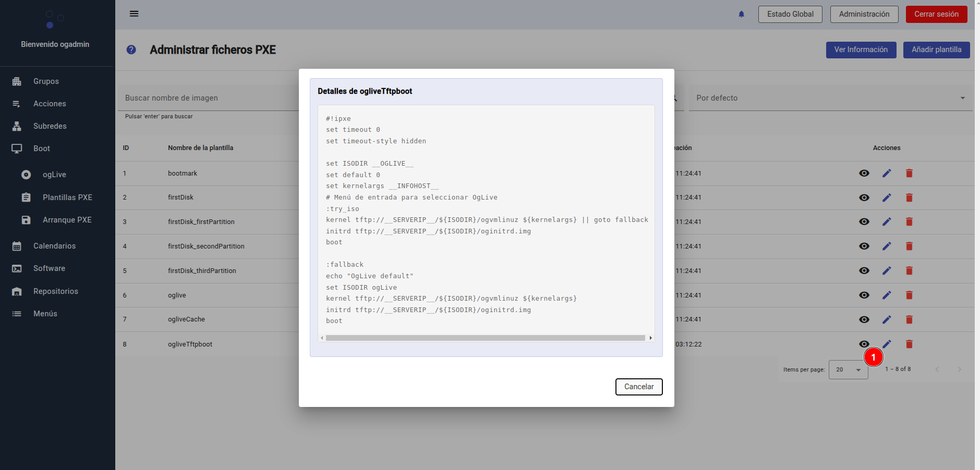This screenshot has height=470, width=980.
Task: Click the hamburger menu icon in header
Action: (x=134, y=14)
